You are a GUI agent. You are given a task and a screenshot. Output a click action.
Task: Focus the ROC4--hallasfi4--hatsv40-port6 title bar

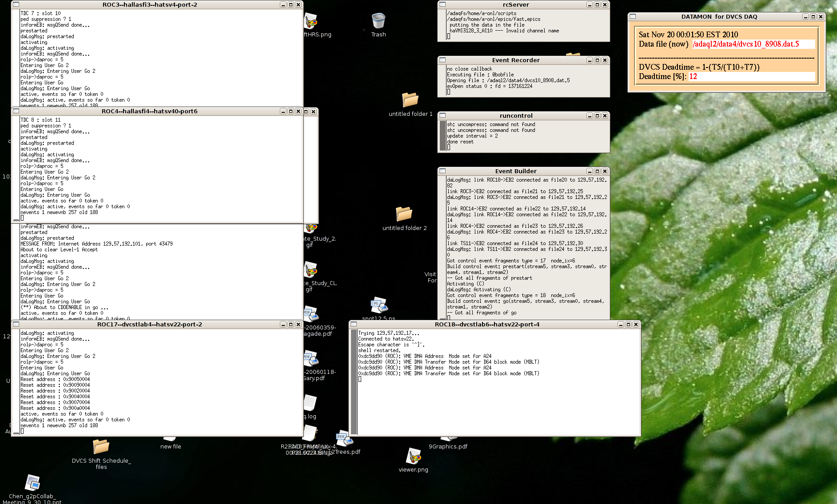(x=150, y=111)
